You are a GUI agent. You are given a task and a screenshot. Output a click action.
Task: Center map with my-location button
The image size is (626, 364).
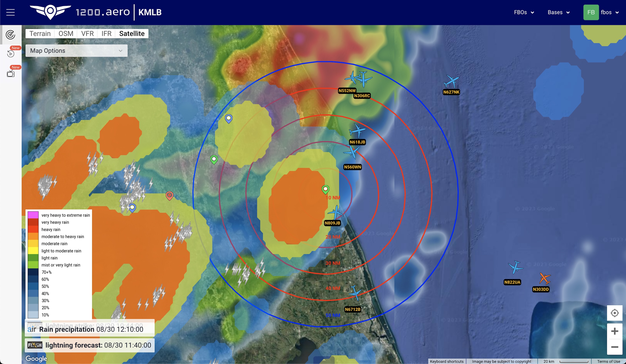[615, 313]
